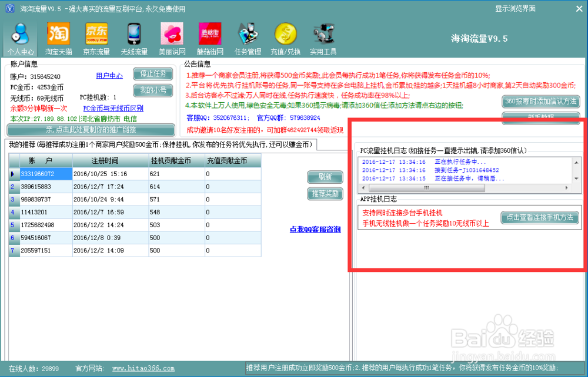Image resolution: width=588 pixels, height=377 pixels.
Task: Click the 刷新 button
Action: tap(325, 177)
